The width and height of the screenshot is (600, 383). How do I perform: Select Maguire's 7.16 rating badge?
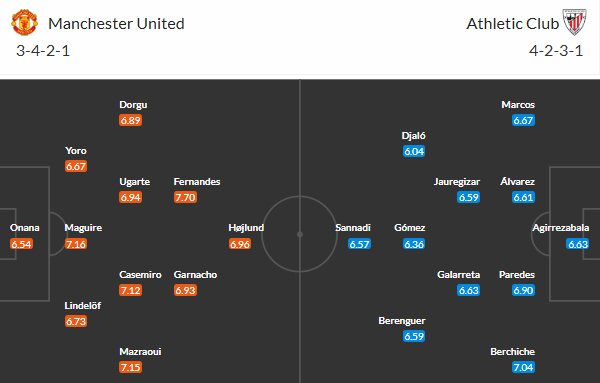(x=76, y=244)
